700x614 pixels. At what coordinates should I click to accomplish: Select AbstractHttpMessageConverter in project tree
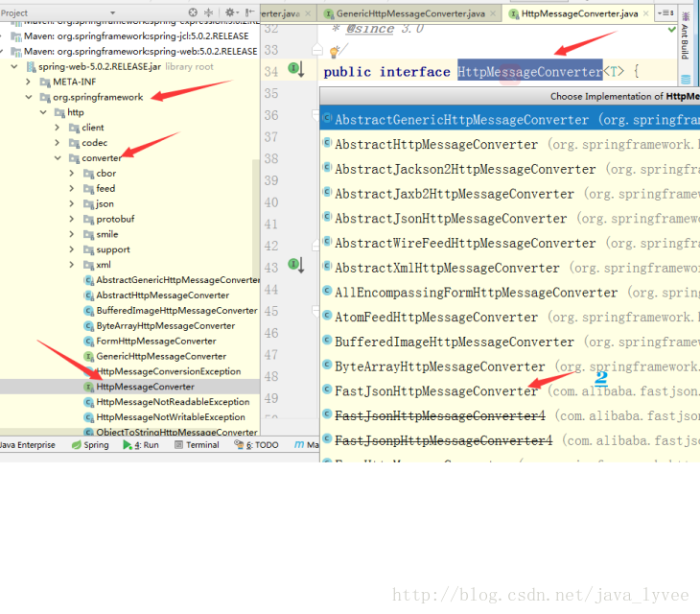[162, 295]
